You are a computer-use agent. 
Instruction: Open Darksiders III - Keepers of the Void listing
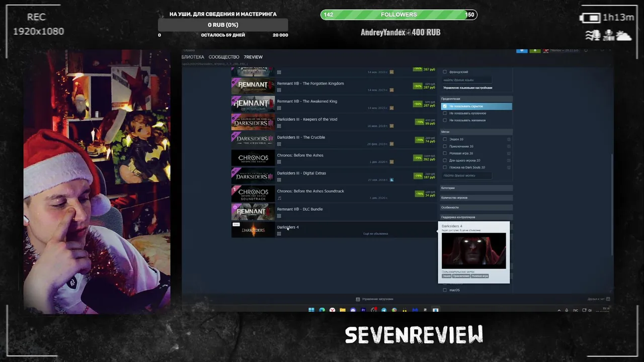(x=334, y=122)
